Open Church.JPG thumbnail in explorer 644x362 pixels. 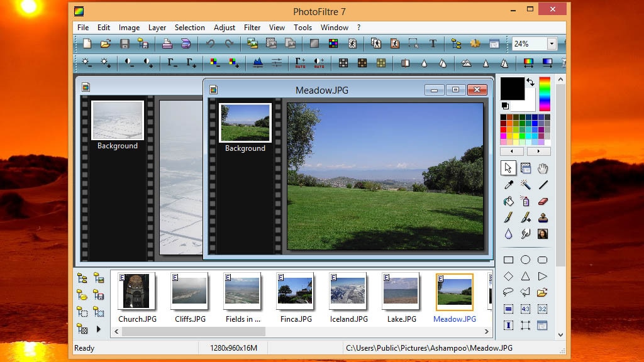coord(136,291)
